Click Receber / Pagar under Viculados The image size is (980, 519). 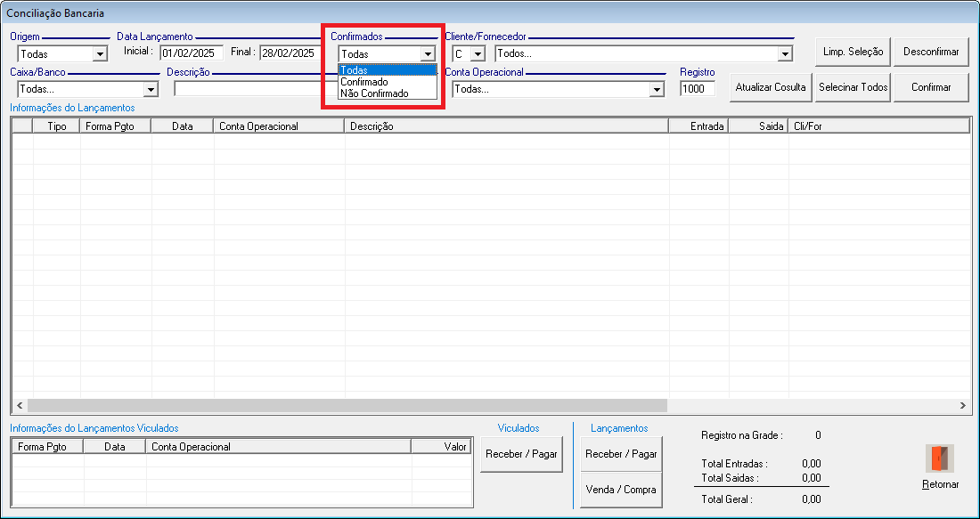pos(521,454)
